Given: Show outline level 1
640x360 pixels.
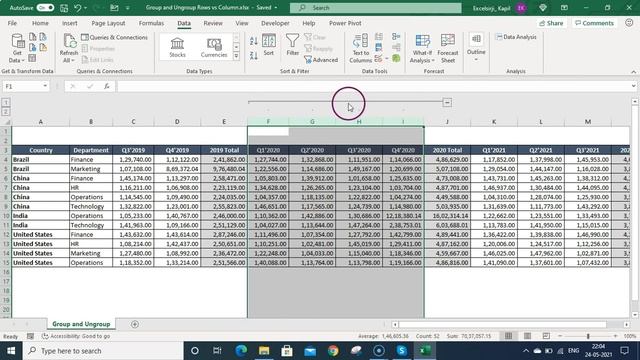Looking at the screenshot, I should (6, 102).
